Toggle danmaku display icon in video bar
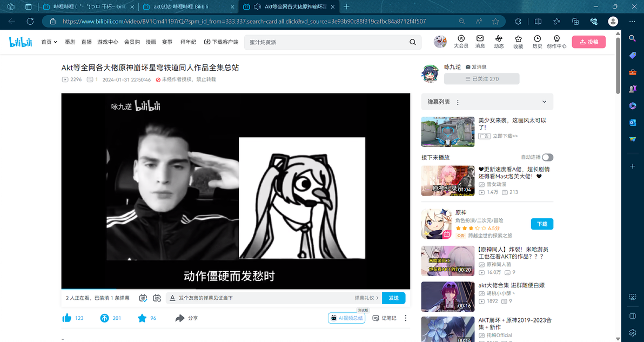Viewport: 644px width, 342px height. [x=143, y=298]
